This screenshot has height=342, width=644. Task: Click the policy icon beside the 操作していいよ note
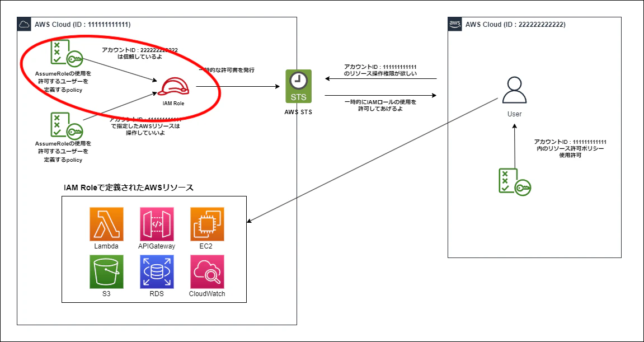coord(67,126)
